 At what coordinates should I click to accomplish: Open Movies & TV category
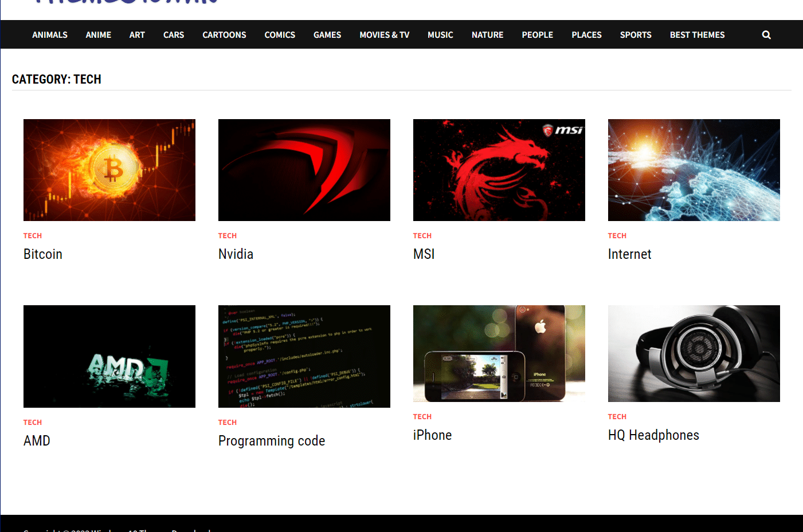[385, 35]
